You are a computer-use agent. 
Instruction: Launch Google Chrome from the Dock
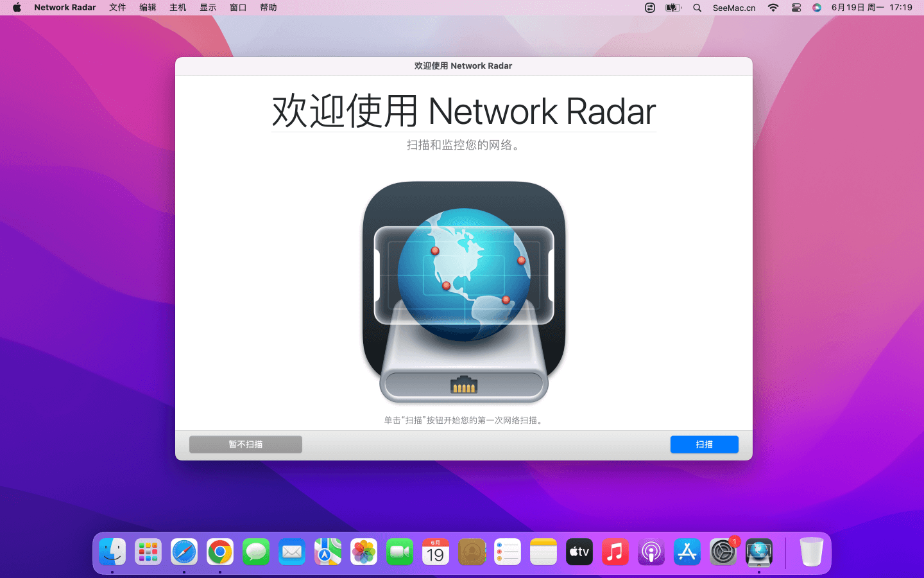220,552
